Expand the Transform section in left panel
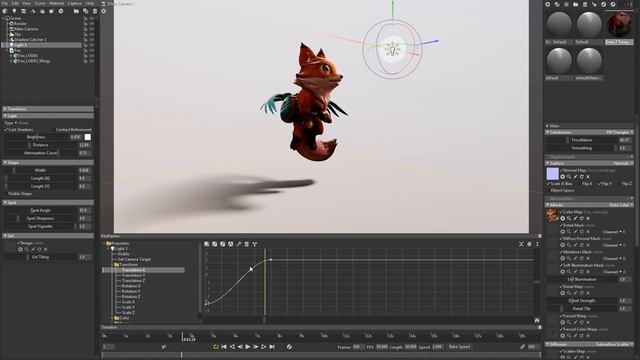The width and height of the screenshot is (640, 360). [48, 109]
